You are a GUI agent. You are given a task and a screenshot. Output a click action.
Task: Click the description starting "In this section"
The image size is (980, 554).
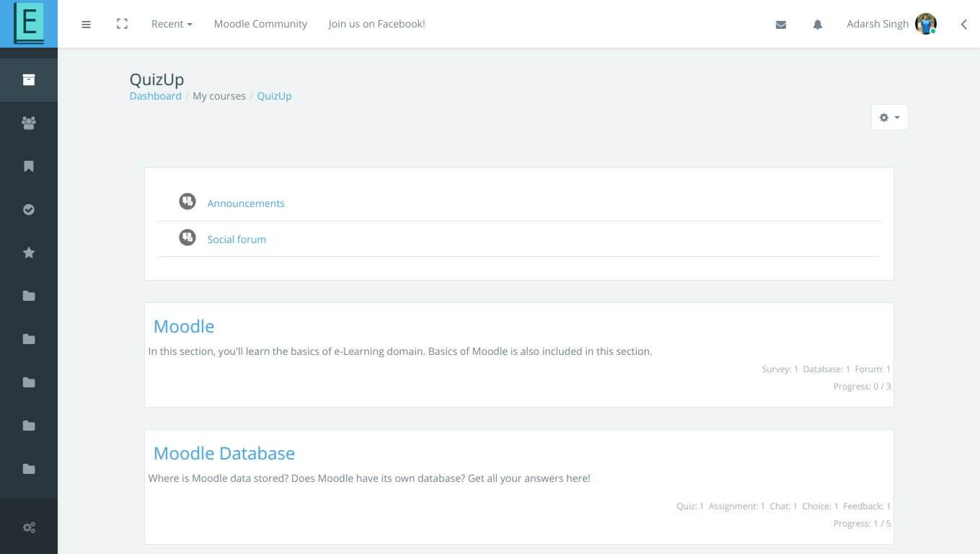point(400,351)
